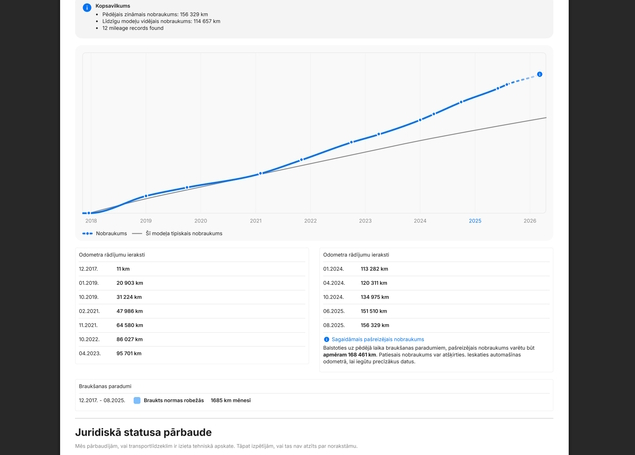Select the 2021 year label on chart axis
This screenshot has width=635, height=455.
[x=256, y=221]
